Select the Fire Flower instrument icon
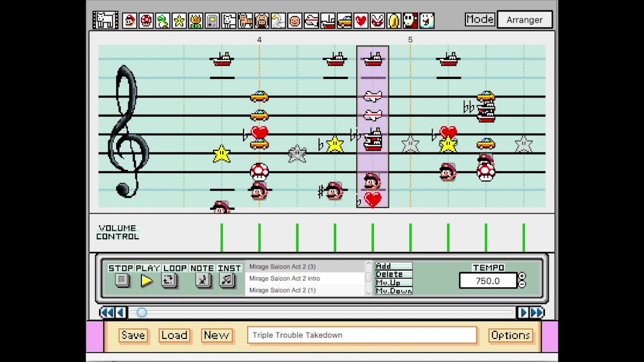The image size is (644, 362). (x=196, y=21)
